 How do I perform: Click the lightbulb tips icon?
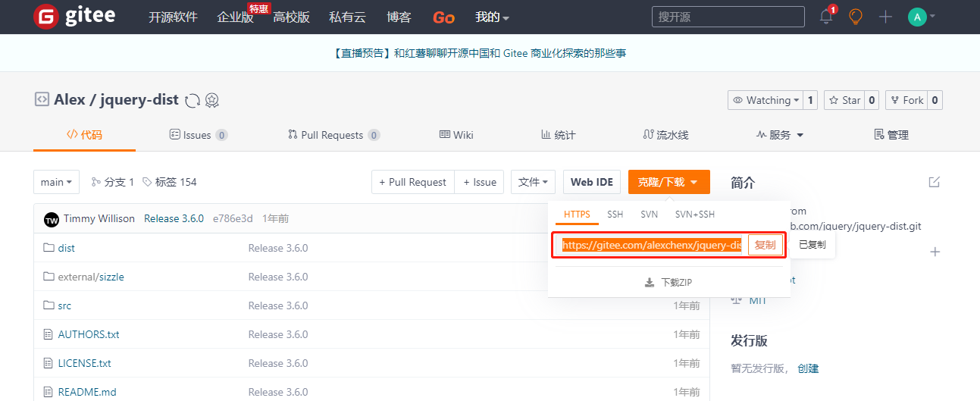click(x=856, y=17)
